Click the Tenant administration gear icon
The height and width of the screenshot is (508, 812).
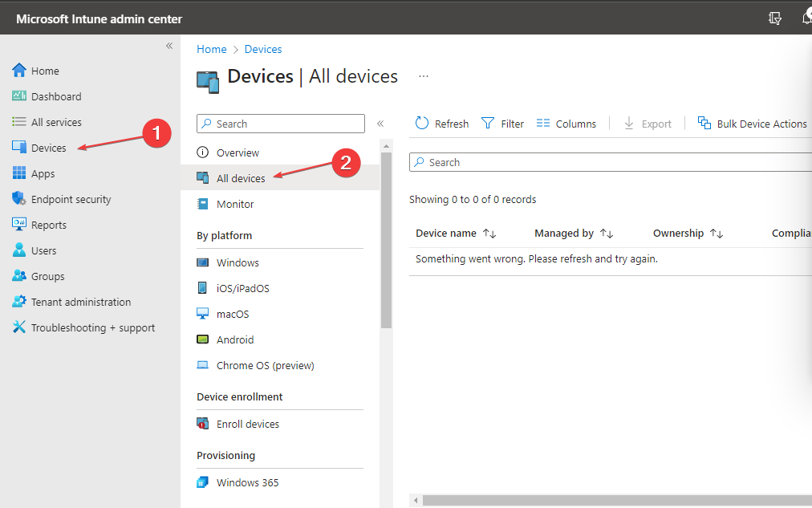coord(19,302)
